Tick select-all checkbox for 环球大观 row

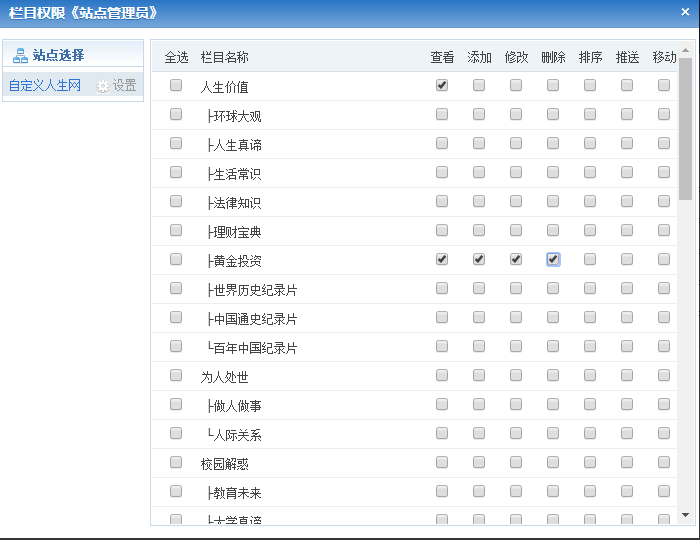176,115
